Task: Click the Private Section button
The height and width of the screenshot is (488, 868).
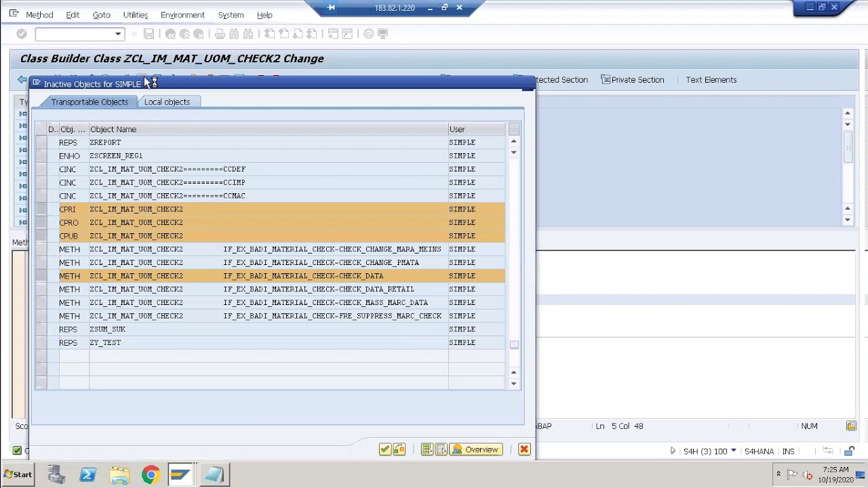Action: click(x=632, y=80)
